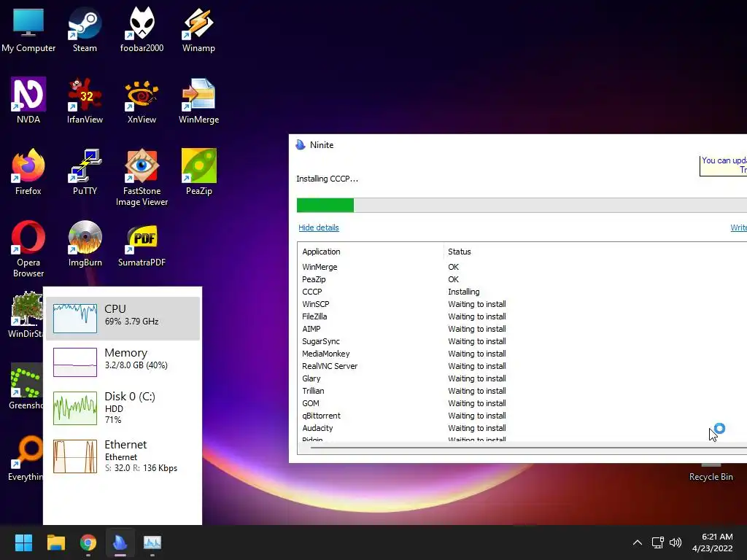Open My Computer desktop icon

click(28, 29)
